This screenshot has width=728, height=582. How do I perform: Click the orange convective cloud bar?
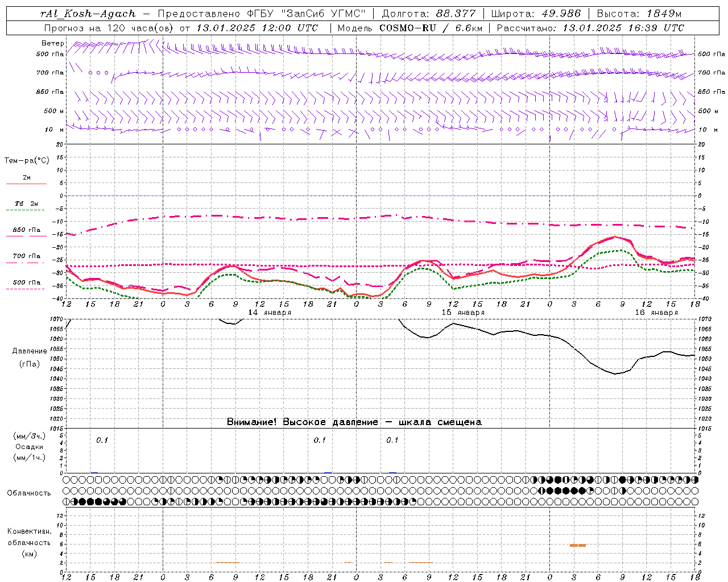[x=578, y=545]
